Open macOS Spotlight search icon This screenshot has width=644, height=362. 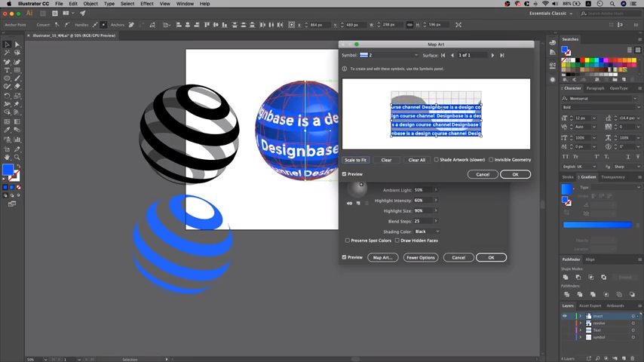[612, 4]
